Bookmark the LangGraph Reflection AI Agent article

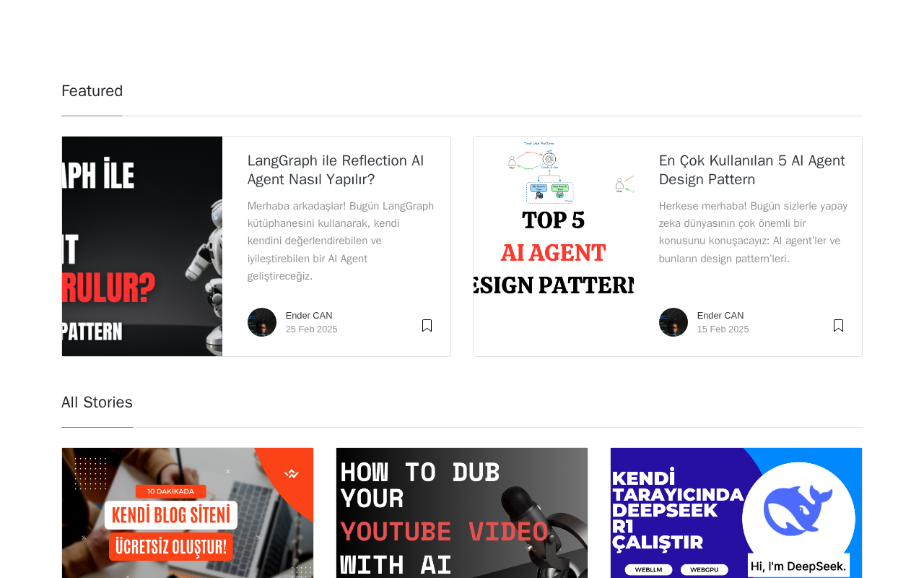click(x=427, y=326)
